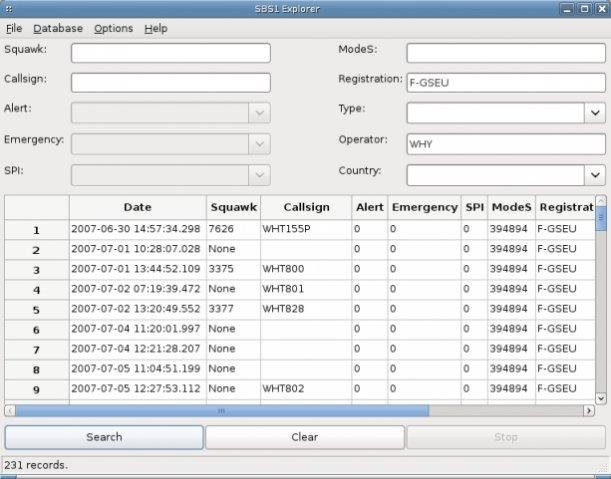Screen dimensions: 611x479
Task: Select row header 4
Action: tap(37, 290)
